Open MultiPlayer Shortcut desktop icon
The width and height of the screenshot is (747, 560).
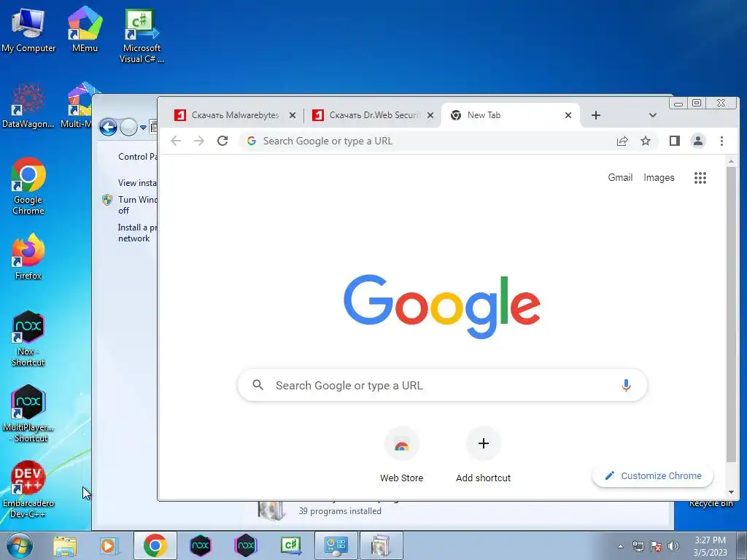coord(28,413)
